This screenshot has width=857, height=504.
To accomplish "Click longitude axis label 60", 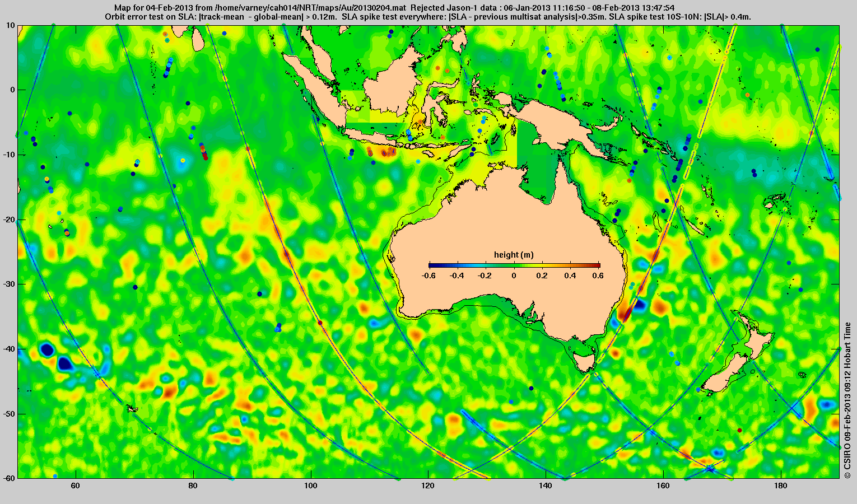I will [76, 486].
